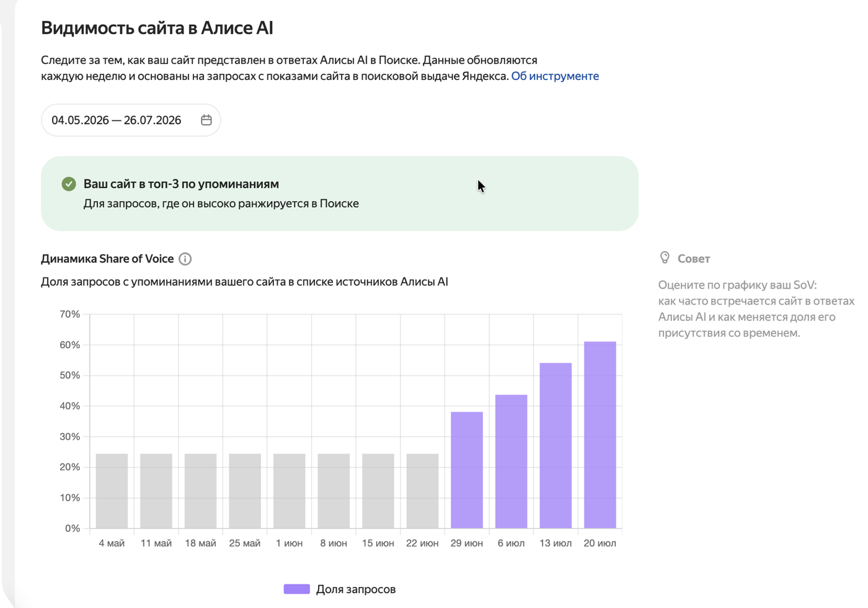Click the green checkmark status icon
This screenshot has width=868, height=608.
tap(69, 184)
